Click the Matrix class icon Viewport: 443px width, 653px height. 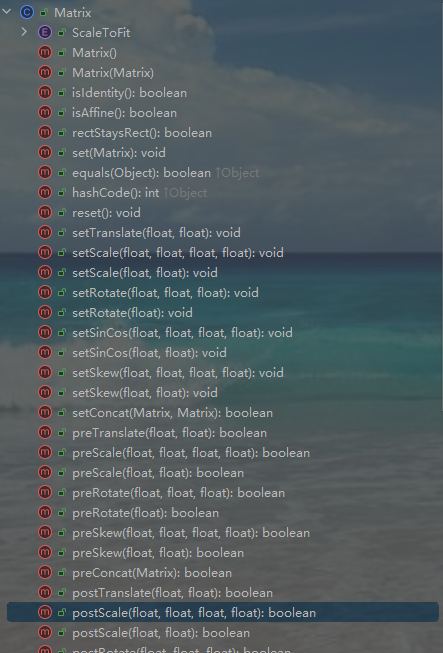point(27,12)
